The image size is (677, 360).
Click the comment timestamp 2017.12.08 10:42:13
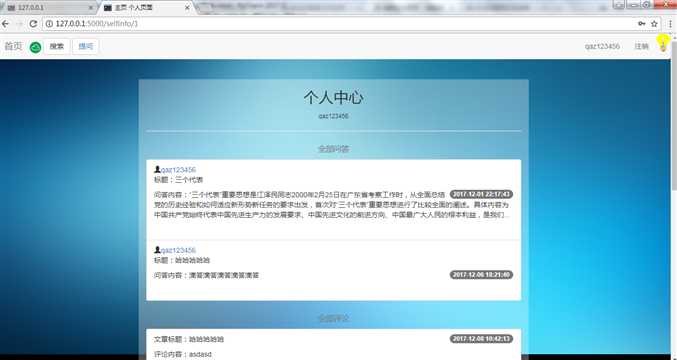[x=481, y=338]
